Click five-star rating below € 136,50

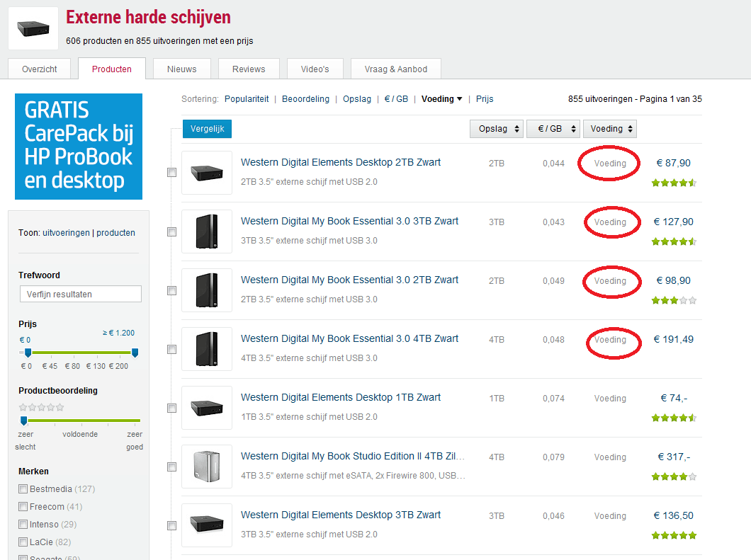coord(674,536)
